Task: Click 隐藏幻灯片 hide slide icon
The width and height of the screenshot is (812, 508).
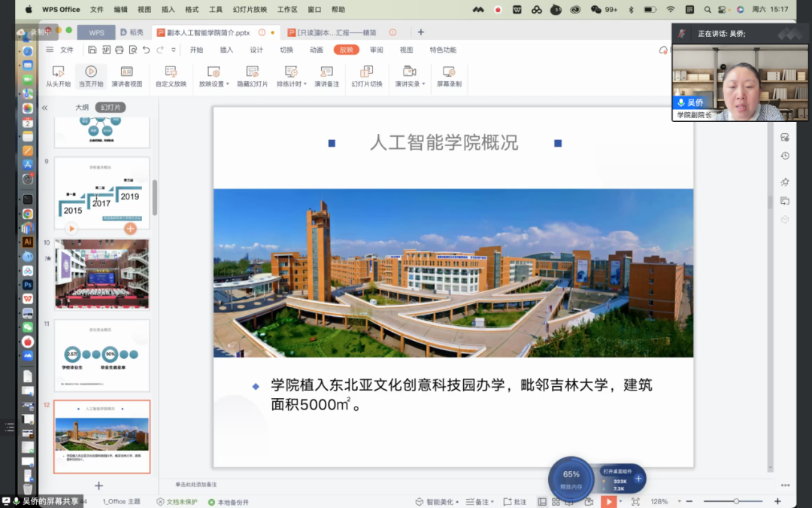Action: 253,71
